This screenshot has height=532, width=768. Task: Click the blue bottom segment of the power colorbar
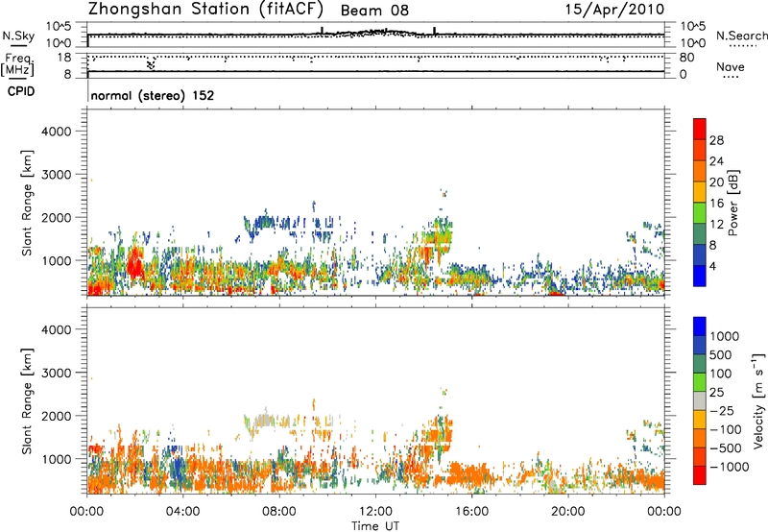pyautogui.click(x=700, y=276)
